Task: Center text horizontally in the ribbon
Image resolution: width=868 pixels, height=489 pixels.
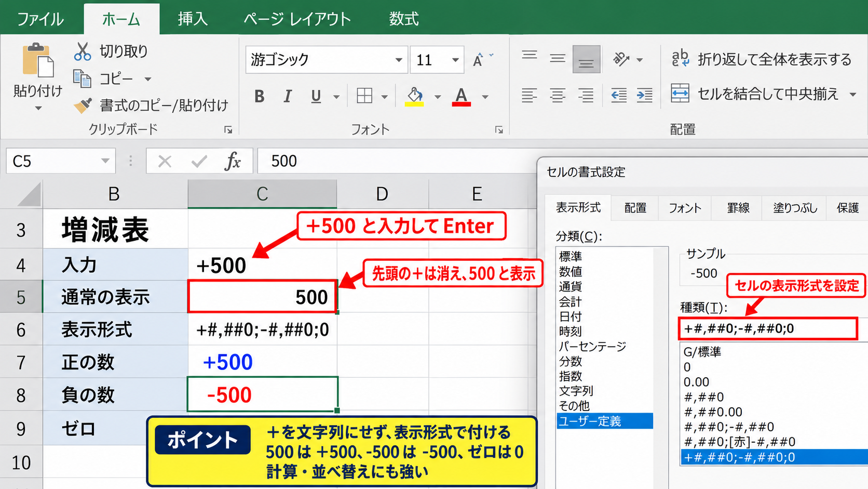Action: (558, 95)
